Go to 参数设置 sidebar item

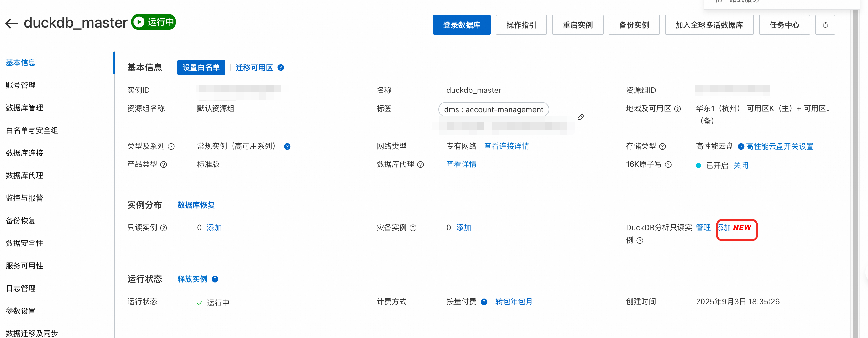coord(21,311)
